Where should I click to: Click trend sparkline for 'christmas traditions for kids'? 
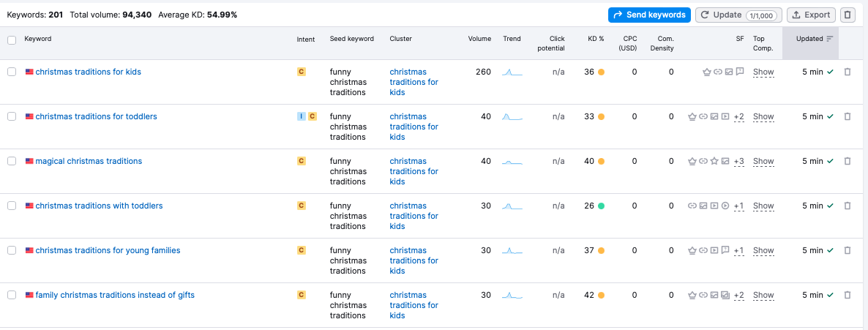(512, 72)
